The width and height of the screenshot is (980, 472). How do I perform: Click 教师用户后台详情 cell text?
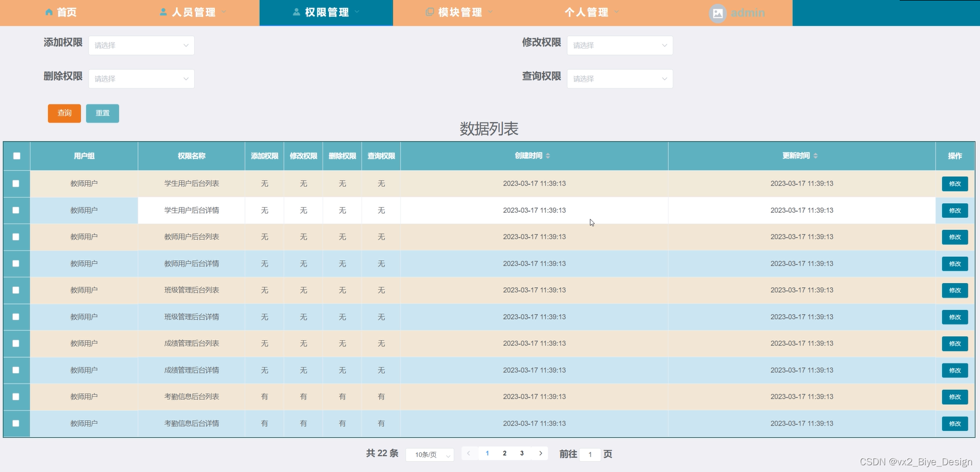tap(192, 263)
